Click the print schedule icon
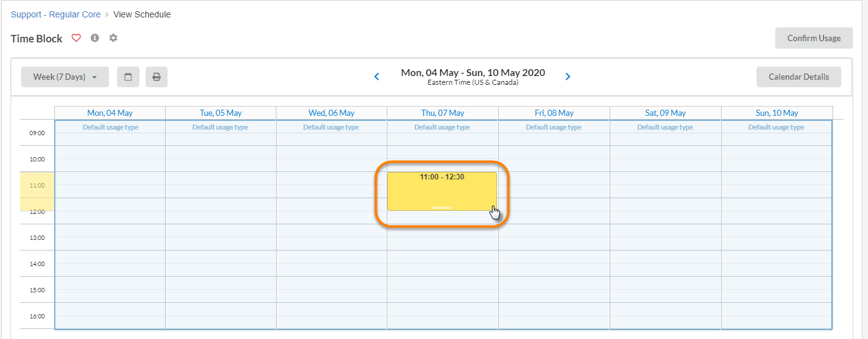 [x=156, y=77]
